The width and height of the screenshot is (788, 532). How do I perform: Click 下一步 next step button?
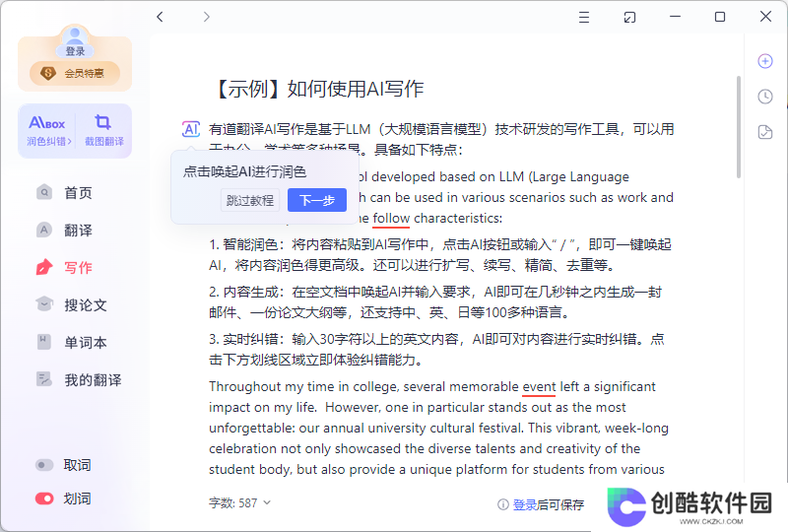click(x=317, y=201)
